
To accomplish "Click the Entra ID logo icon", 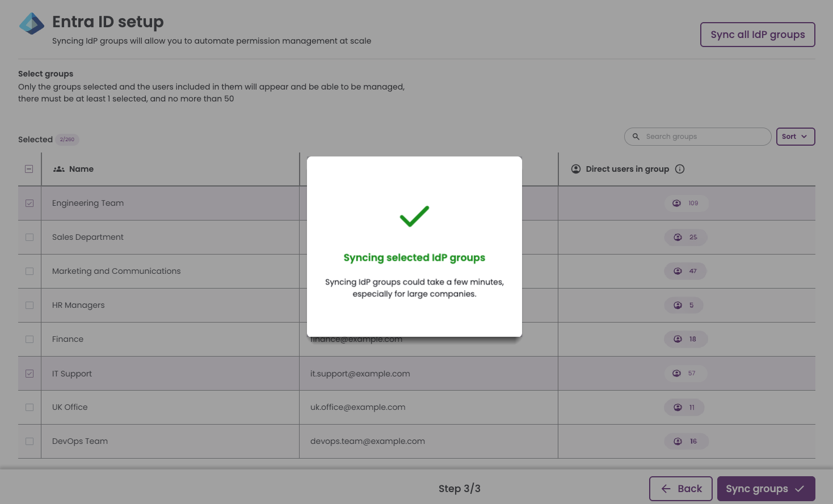I will coord(32,24).
